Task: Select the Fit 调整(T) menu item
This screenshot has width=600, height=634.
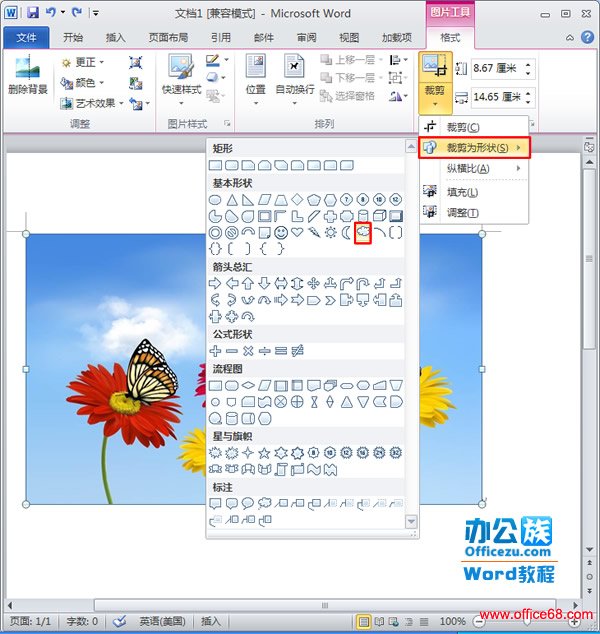Action: pyautogui.click(x=474, y=213)
